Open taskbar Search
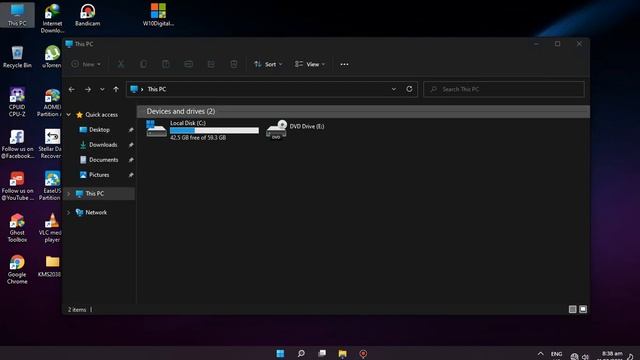Image resolution: width=640 pixels, height=360 pixels. (x=301, y=353)
